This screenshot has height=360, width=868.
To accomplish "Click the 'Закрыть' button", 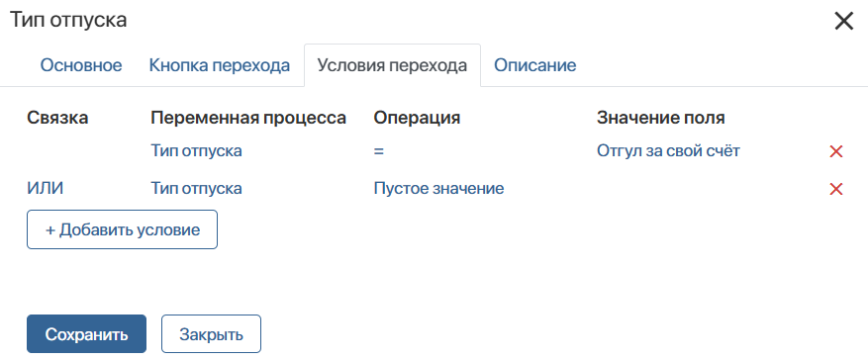I will tap(211, 334).
